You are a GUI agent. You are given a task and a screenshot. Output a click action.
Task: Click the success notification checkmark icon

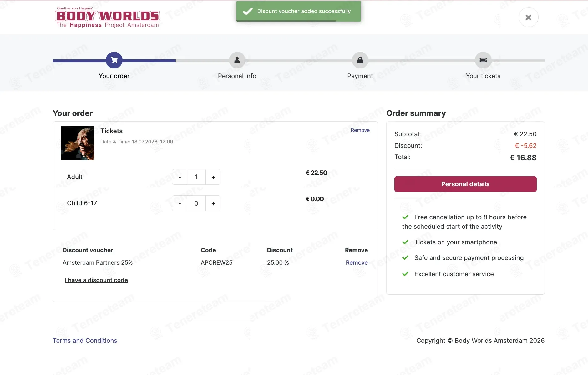[x=247, y=11]
